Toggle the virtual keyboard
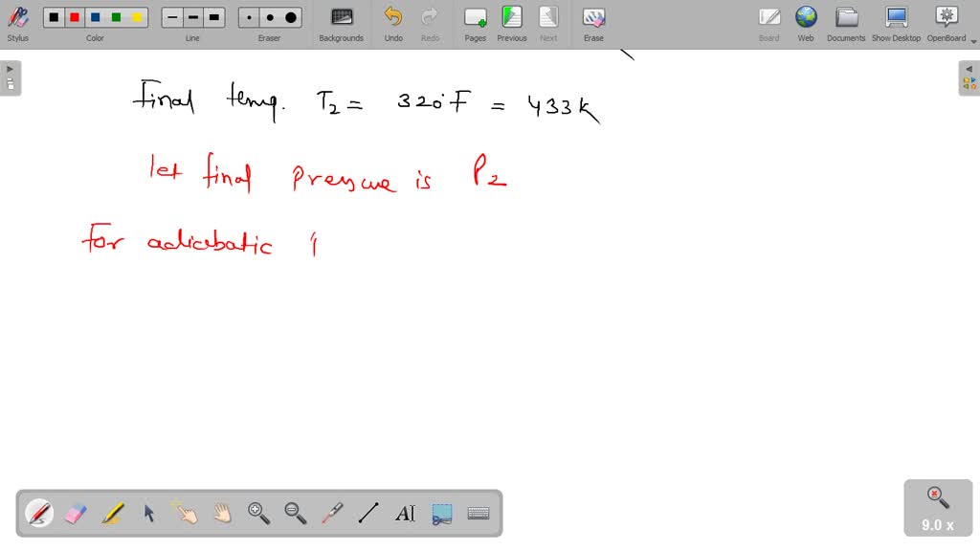 click(478, 514)
